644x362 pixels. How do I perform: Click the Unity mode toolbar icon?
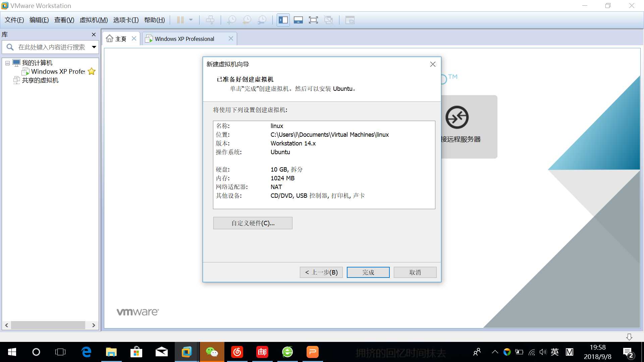coord(328,20)
